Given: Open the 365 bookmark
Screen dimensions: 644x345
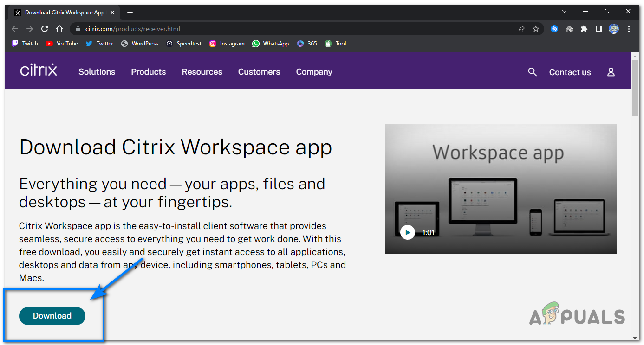Looking at the screenshot, I should (x=307, y=44).
